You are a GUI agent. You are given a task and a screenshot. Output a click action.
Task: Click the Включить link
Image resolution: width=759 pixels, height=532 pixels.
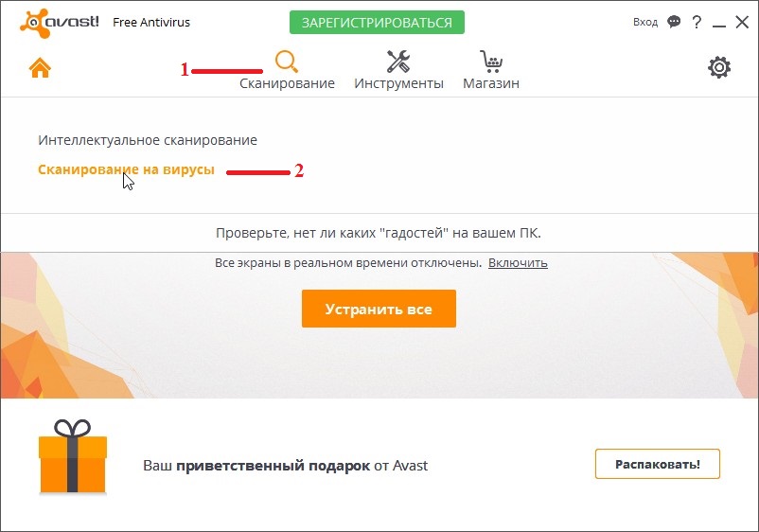(x=518, y=263)
